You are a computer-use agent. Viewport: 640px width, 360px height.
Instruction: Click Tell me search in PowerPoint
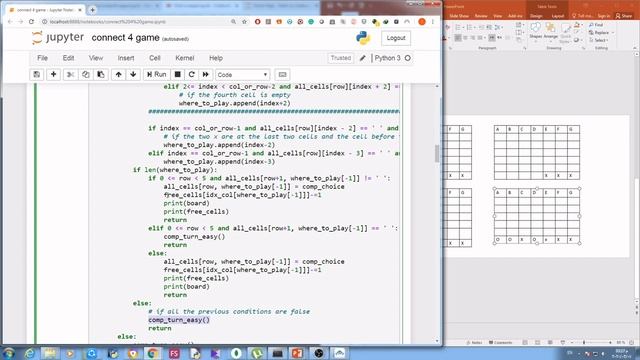(x=582, y=16)
